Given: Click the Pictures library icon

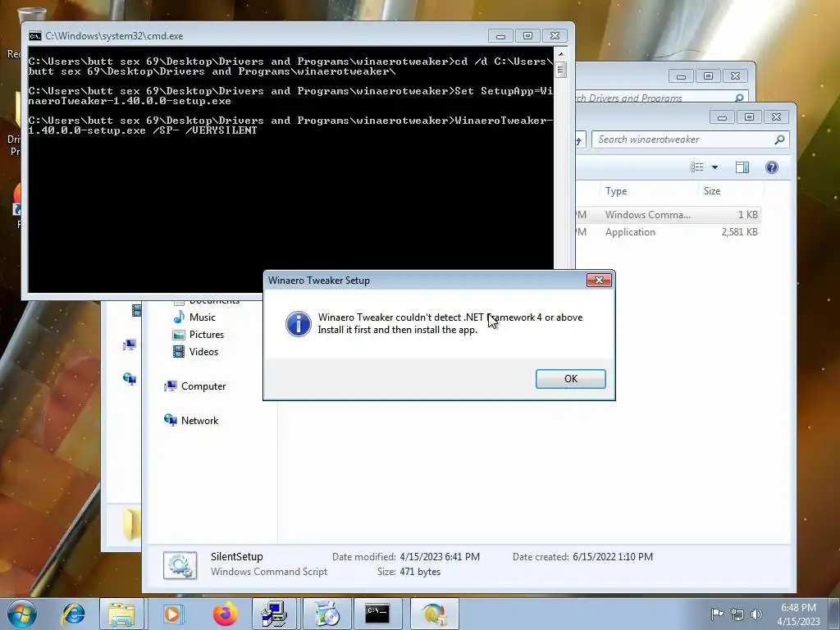Looking at the screenshot, I should click(x=179, y=335).
